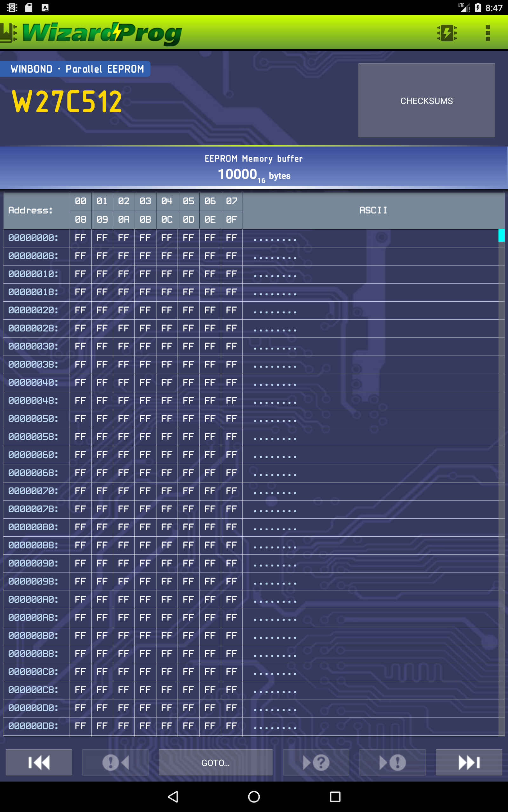
Task: Tap Android back navigation button
Action: (x=173, y=796)
